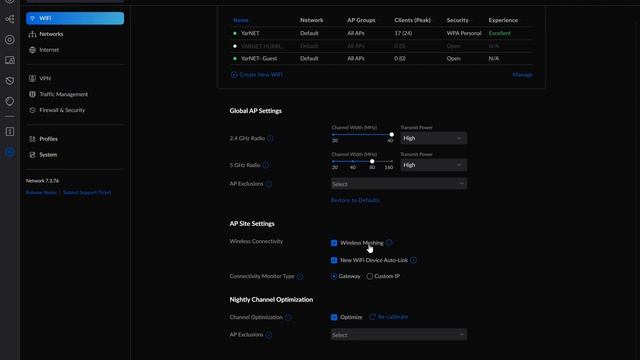Click WPA Personal security cell
This screenshot has width=640, height=360.
(464, 33)
